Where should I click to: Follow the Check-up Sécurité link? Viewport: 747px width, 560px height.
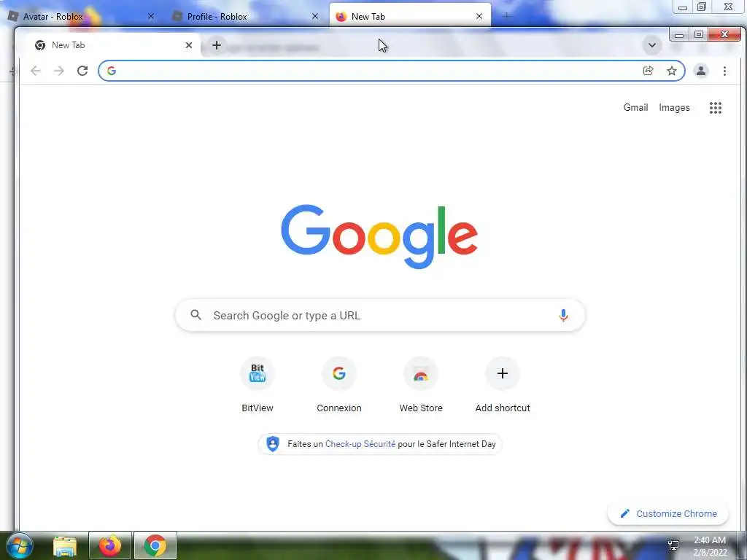[x=360, y=444]
